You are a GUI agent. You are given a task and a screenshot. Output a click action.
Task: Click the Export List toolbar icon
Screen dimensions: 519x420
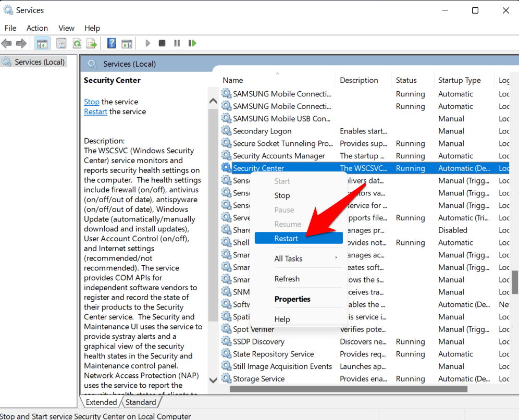click(x=92, y=43)
